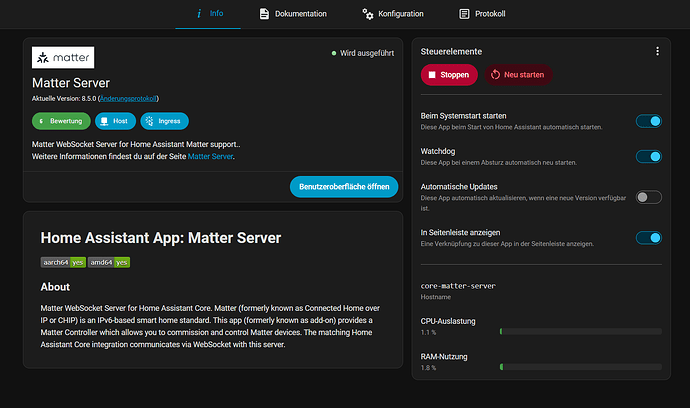Click the 'About' heading
The height and width of the screenshot is (408, 690).
[55, 287]
